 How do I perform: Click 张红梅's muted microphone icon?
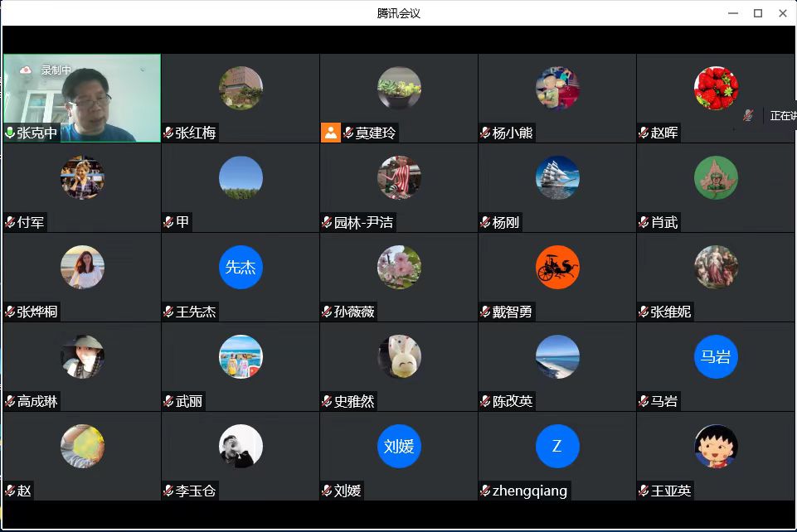click(x=168, y=133)
